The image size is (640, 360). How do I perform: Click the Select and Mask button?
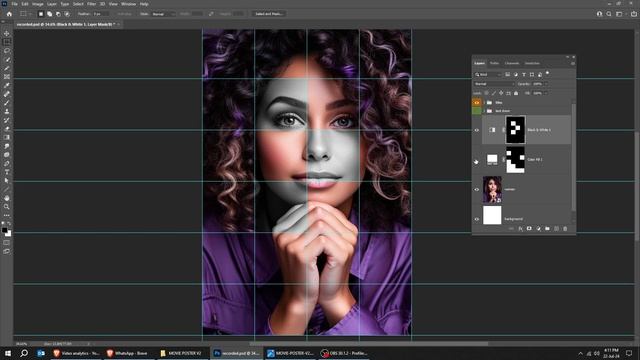tap(269, 14)
